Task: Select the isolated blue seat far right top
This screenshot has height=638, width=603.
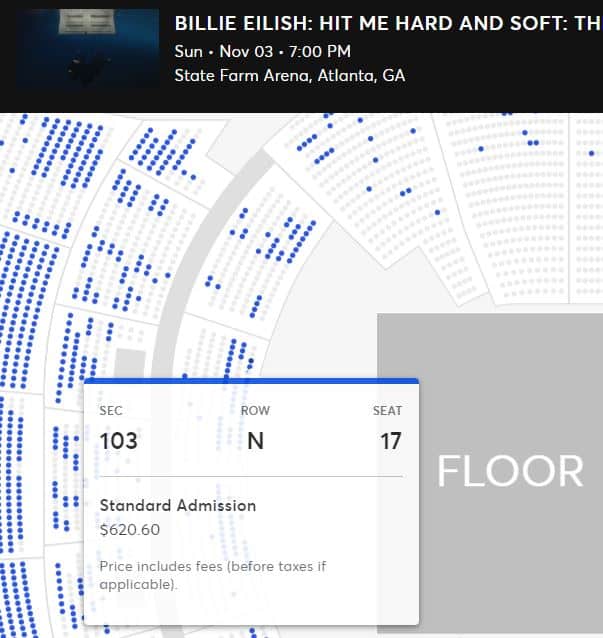Action: (x=591, y=153)
